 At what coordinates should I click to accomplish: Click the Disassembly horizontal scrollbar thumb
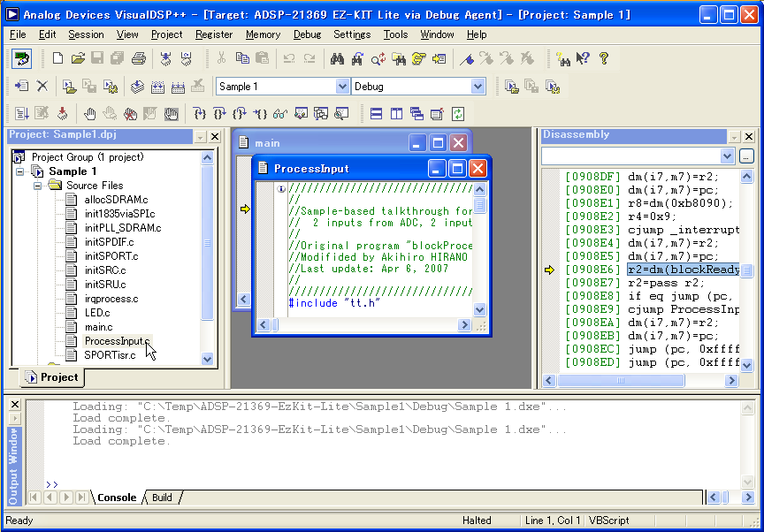[621, 381]
